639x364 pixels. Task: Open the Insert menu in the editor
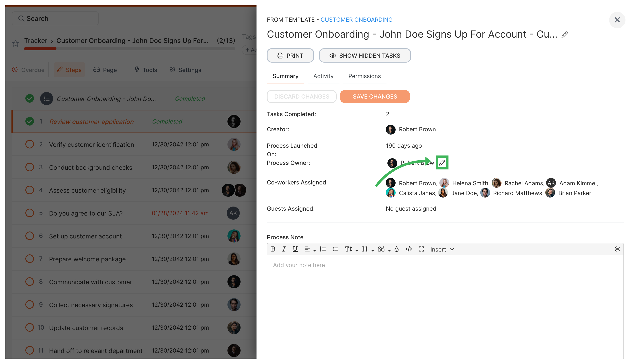point(441,249)
